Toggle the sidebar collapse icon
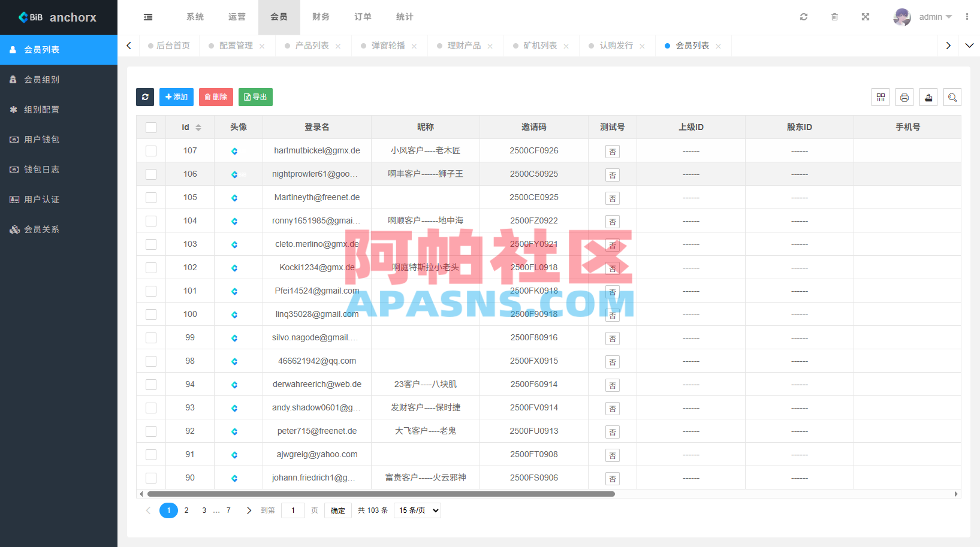This screenshot has height=547, width=980. [x=148, y=17]
